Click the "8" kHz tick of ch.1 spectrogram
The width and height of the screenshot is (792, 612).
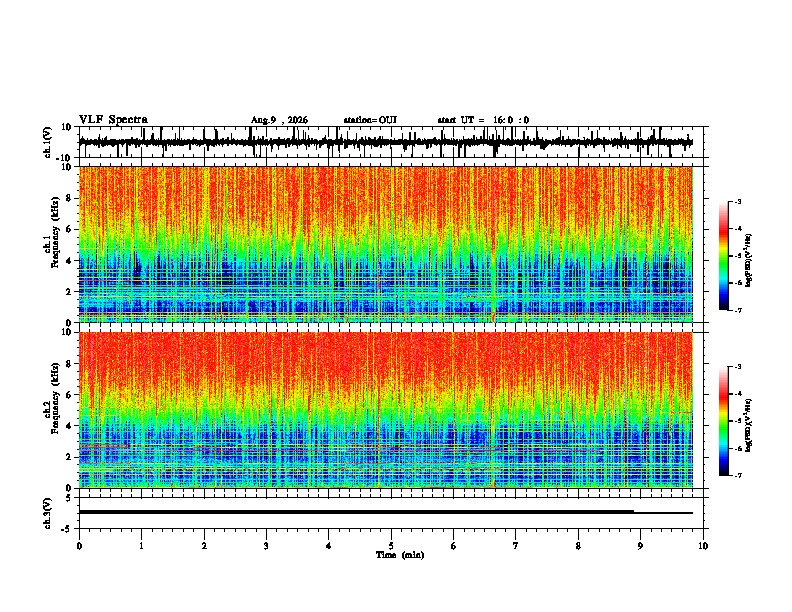70,198
